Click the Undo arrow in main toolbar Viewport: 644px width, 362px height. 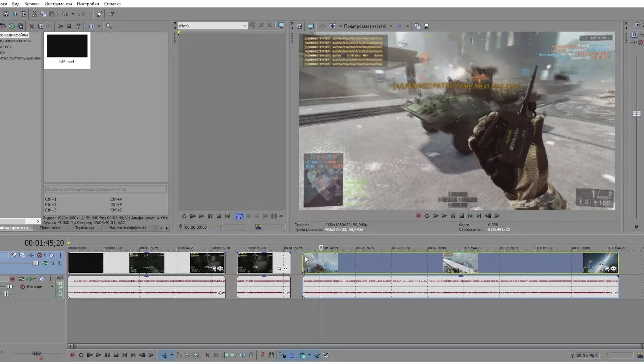pyautogui.click(x=65, y=14)
